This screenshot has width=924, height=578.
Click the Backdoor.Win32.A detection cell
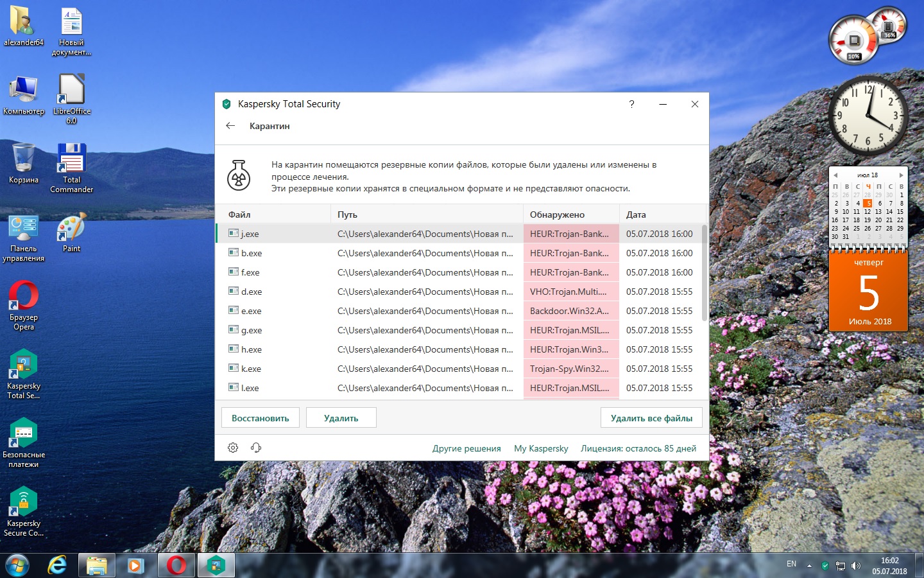click(571, 311)
